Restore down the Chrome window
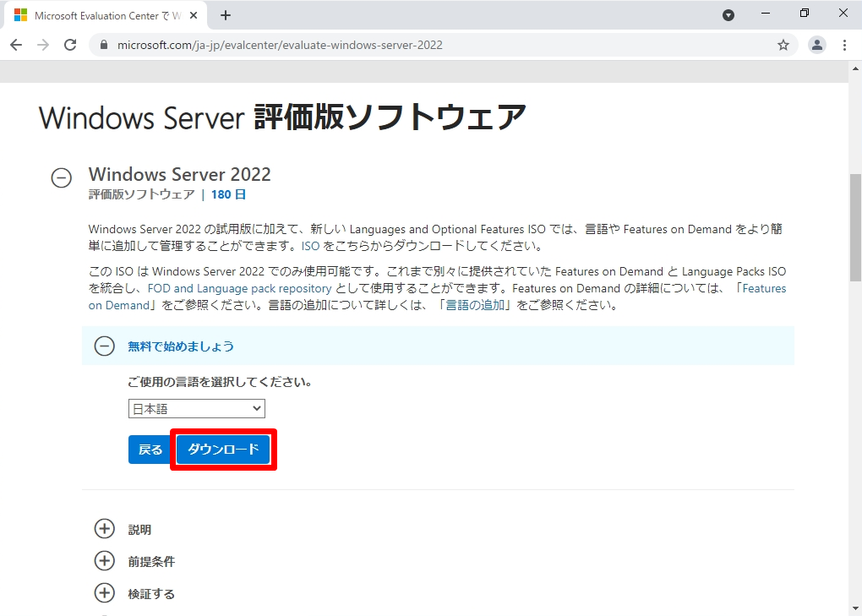Screen dimensions: 862x616 (805, 14)
